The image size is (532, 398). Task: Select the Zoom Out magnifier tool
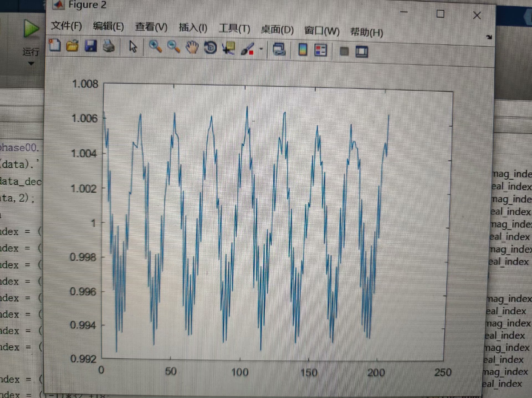pyautogui.click(x=174, y=47)
